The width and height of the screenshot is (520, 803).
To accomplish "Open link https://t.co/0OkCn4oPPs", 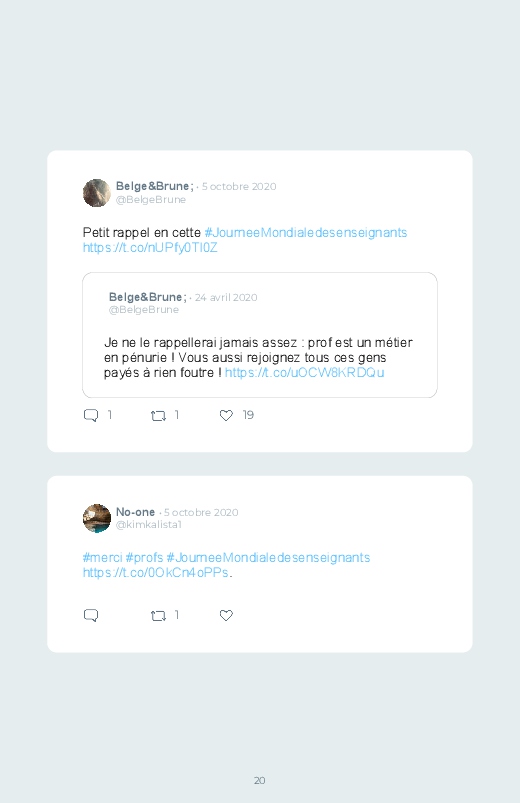I will click(x=156, y=573).
